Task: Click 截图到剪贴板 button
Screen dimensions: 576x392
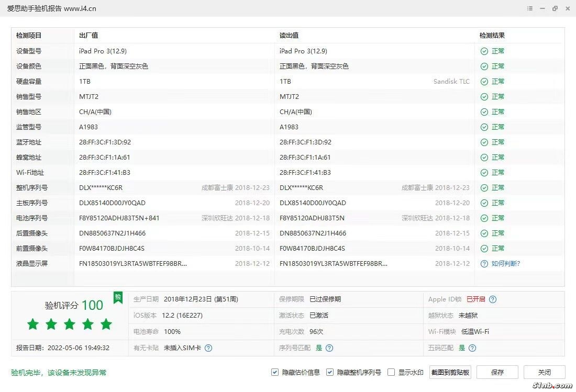Action: (450, 372)
